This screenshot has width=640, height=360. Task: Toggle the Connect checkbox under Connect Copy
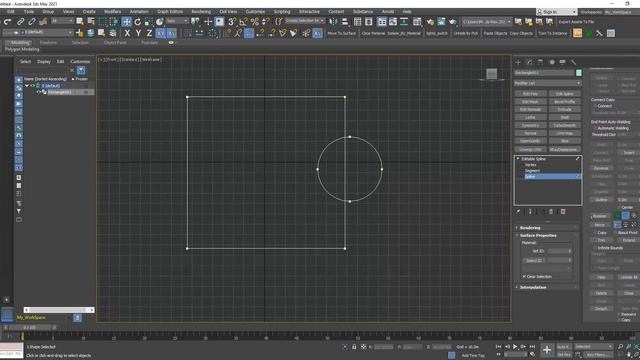596,106
